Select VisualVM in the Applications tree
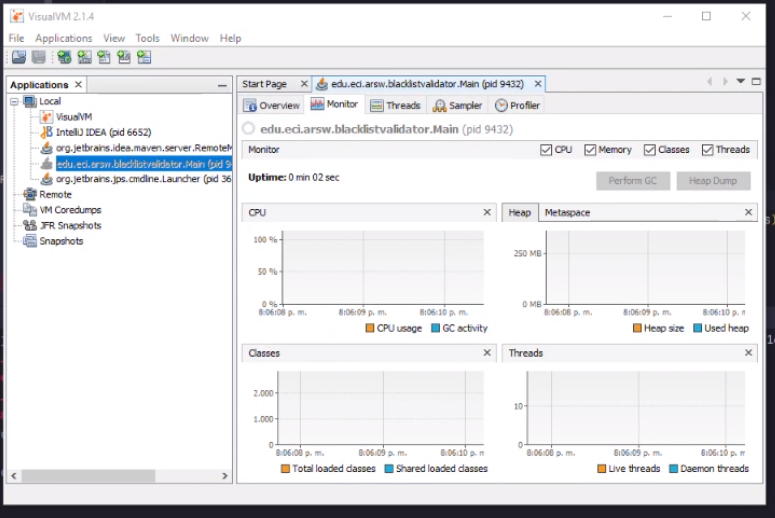 tap(74, 117)
